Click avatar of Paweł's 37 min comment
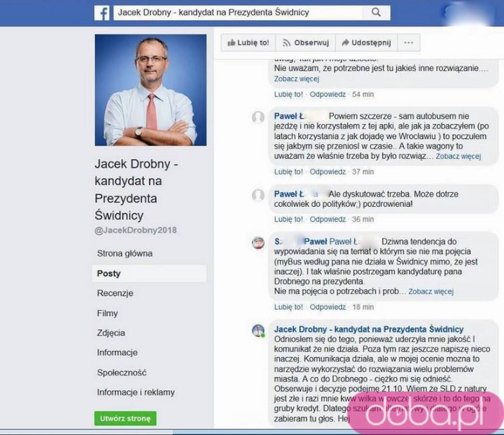 pos(258,117)
